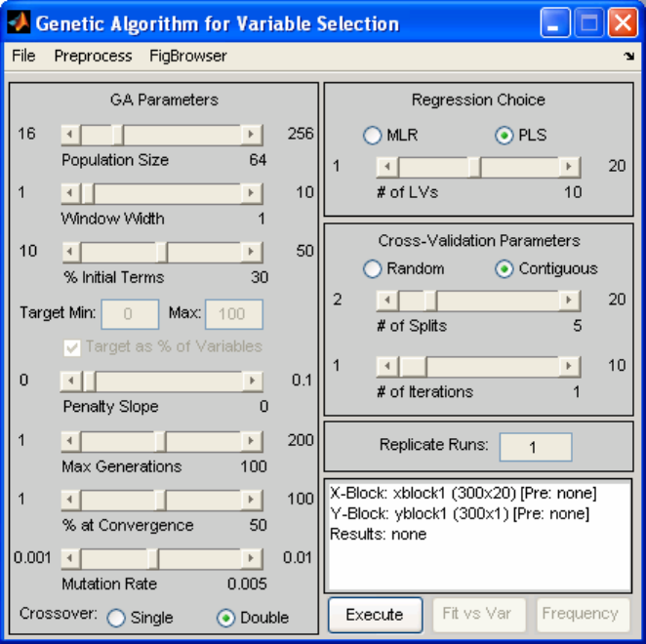The image size is (646, 644).
Task: Open the File menu
Action: point(23,57)
